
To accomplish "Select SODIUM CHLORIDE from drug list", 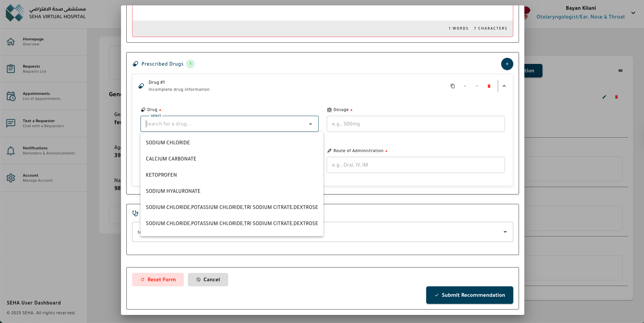I will click(x=168, y=143).
